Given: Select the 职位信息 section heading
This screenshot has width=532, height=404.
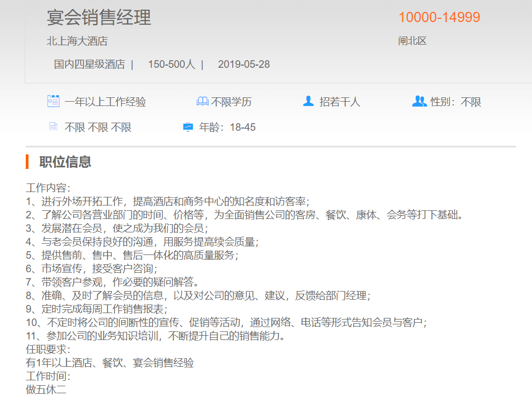Looking at the screenshot, I should coord(65,162).
